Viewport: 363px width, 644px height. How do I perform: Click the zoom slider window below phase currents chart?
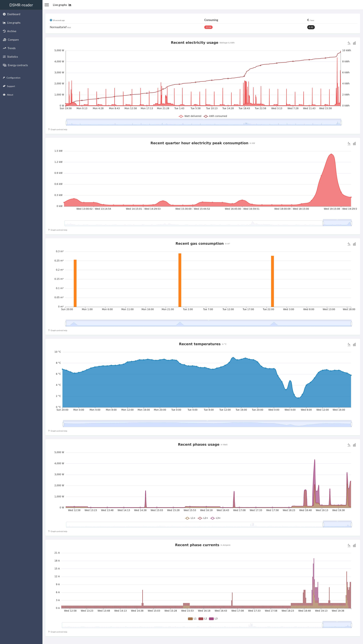(x=337, y=625)
